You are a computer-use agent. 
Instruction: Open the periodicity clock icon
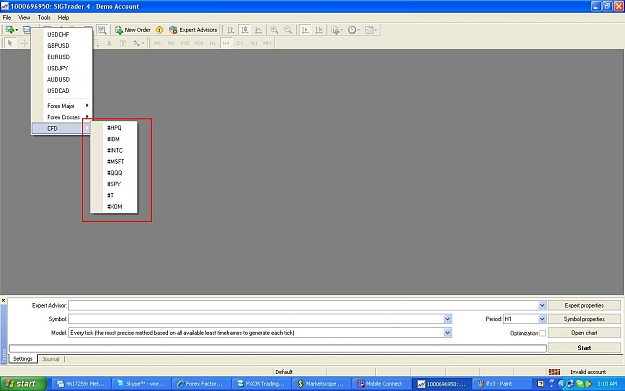(353, 30)
